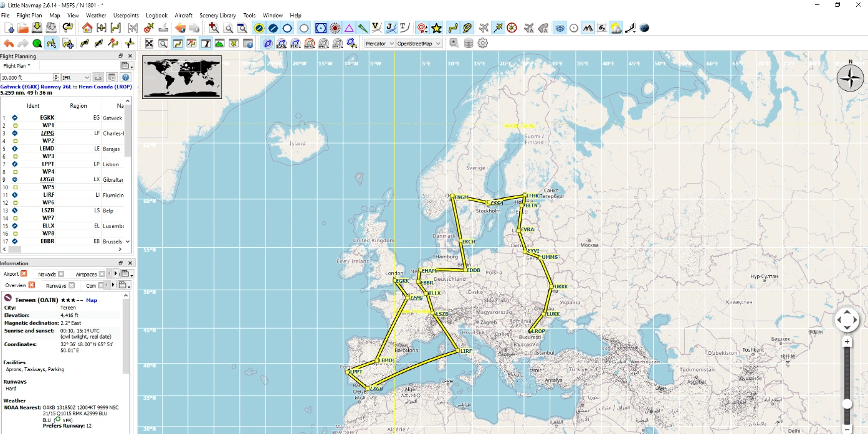Select the LEMD Barajas row in flight plan
Image resolution: width=868 pixels, height=434 pixels.
click(47, 149)
